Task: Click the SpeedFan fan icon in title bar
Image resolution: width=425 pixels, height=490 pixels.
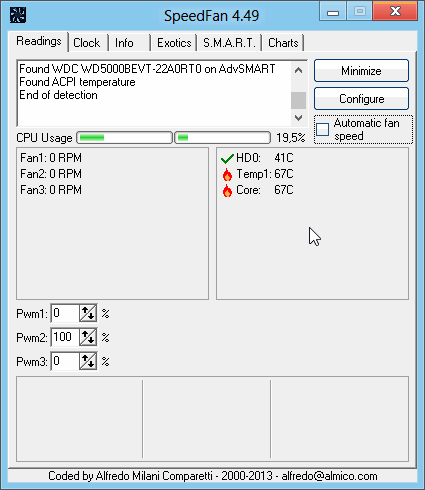Action: tap(18, 15)
